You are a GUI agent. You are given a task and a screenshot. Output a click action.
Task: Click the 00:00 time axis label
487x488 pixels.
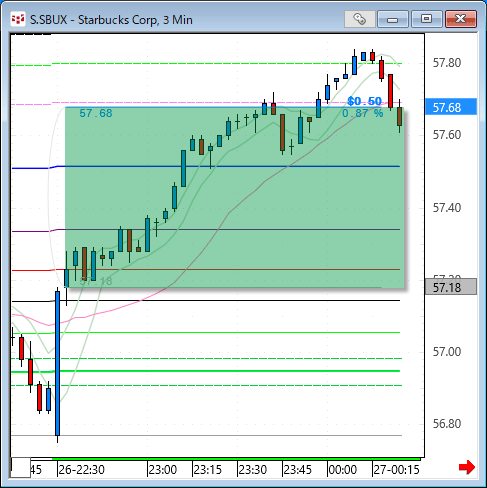(342, 470)
